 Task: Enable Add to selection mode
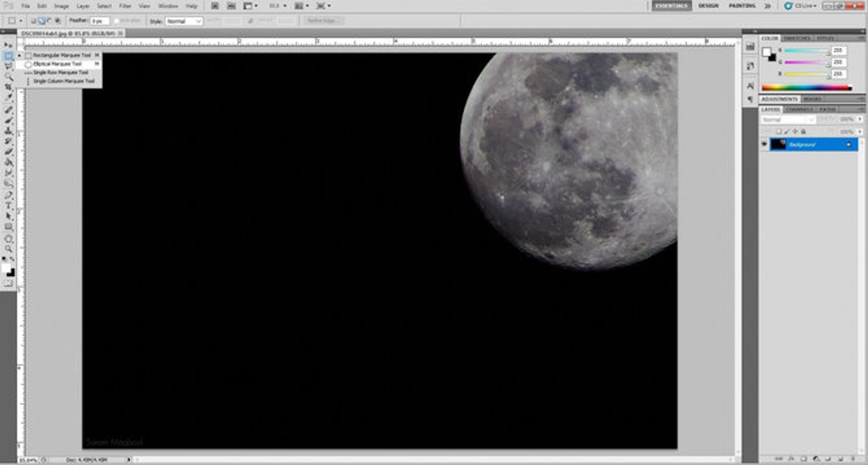tap(41, 21)
